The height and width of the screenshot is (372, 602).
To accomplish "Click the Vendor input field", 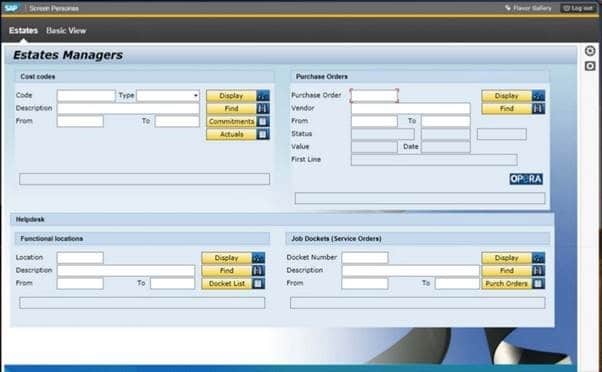I will (410, 108).
